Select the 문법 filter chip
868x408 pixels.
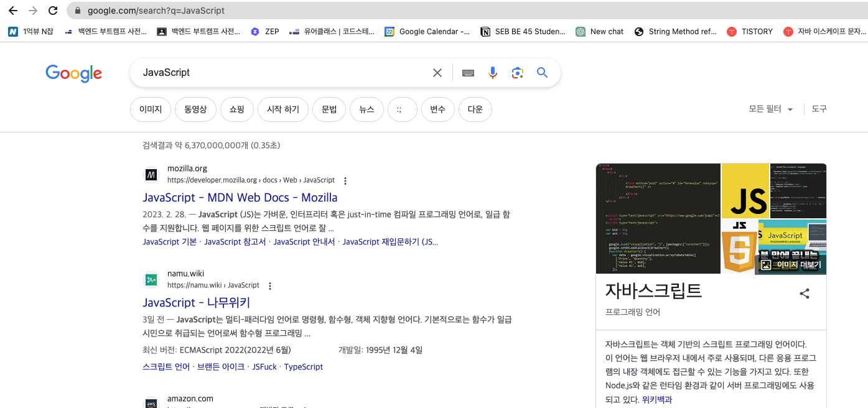tap(329, 109)
